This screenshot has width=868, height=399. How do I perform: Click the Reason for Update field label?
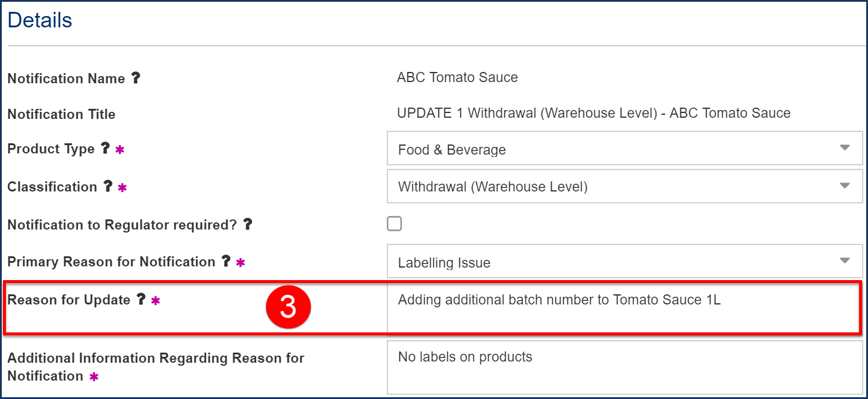[x=69, y=300]
